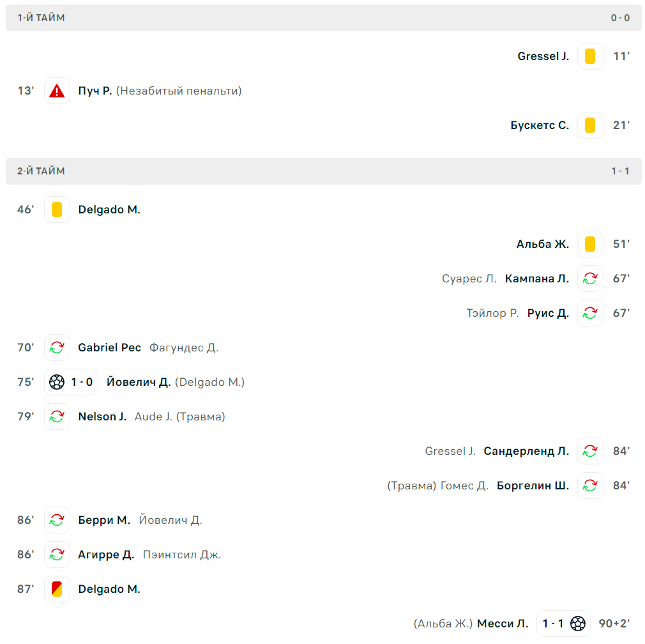
Task: Click the 1-Й ТАЙМ section header
Action: (x=323, y=18)
